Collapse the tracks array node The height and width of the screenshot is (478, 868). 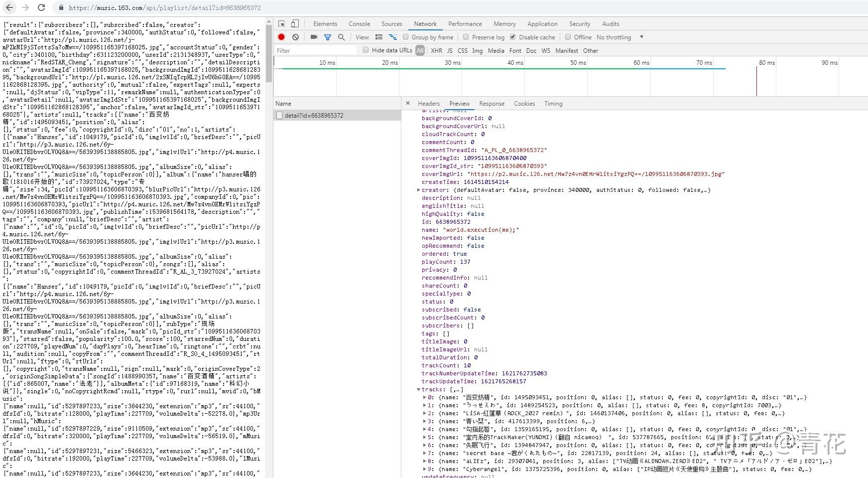418,389
